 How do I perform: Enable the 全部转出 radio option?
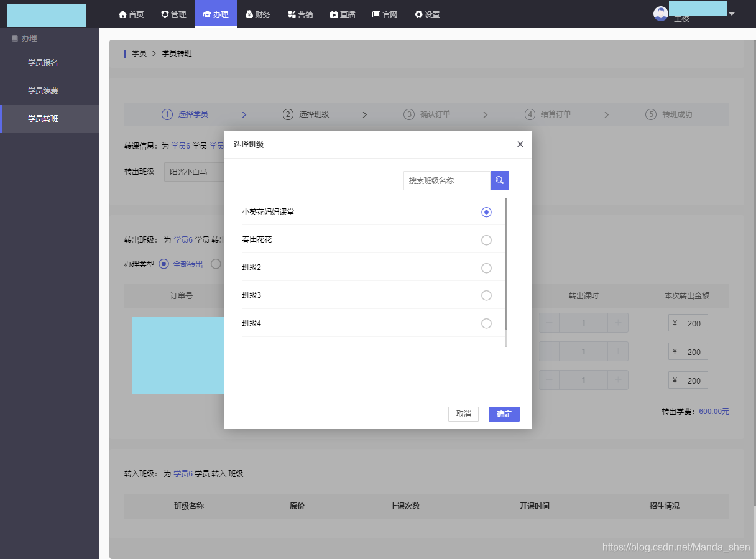coord(164,264)
